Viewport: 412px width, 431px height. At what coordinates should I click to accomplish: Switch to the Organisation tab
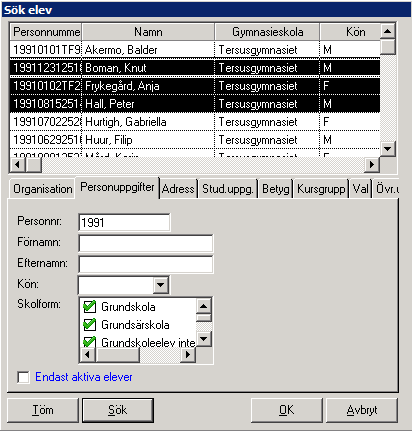click(x=42, y=189)
